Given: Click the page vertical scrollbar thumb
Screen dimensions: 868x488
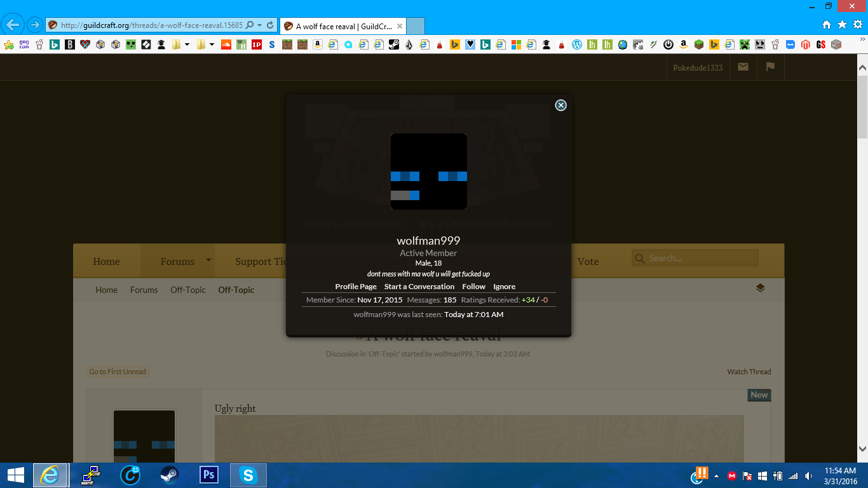Looking at the screenshot, I should [x=862, y=106].
